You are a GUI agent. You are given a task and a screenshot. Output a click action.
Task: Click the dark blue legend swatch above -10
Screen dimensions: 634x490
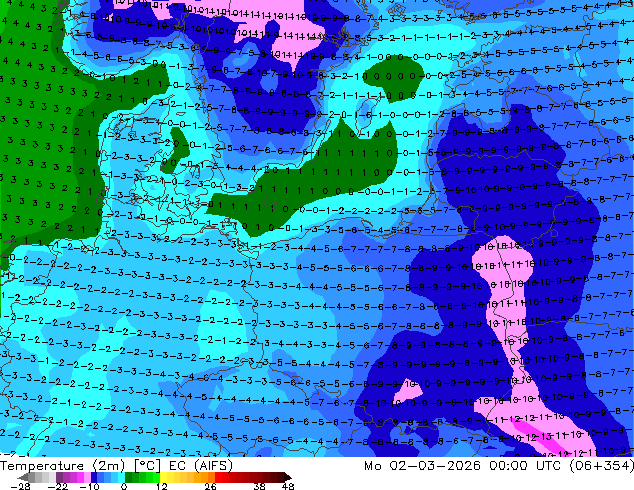pyautogui.click(x=94, y=477)
